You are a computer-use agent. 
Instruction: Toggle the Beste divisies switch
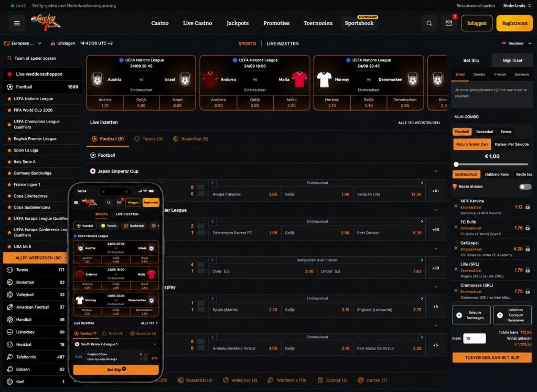pyautogui.click(x=525, y=187)
